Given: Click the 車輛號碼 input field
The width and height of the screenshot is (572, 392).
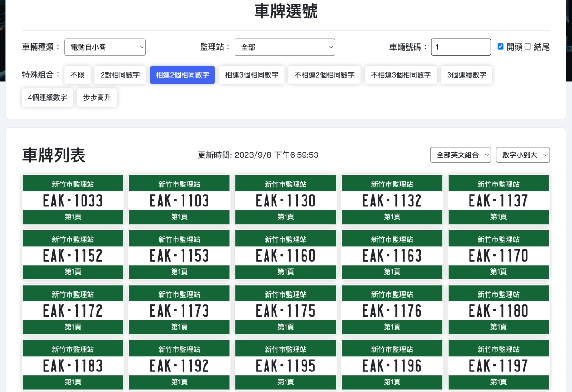Looking at the screenshot, I should (461, 47).
